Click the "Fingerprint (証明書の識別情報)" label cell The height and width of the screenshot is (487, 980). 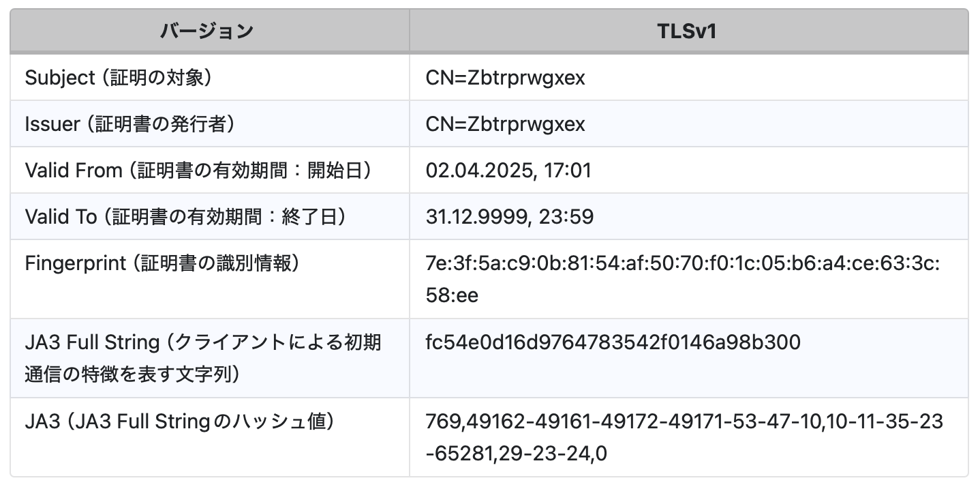tap(163, 263)
